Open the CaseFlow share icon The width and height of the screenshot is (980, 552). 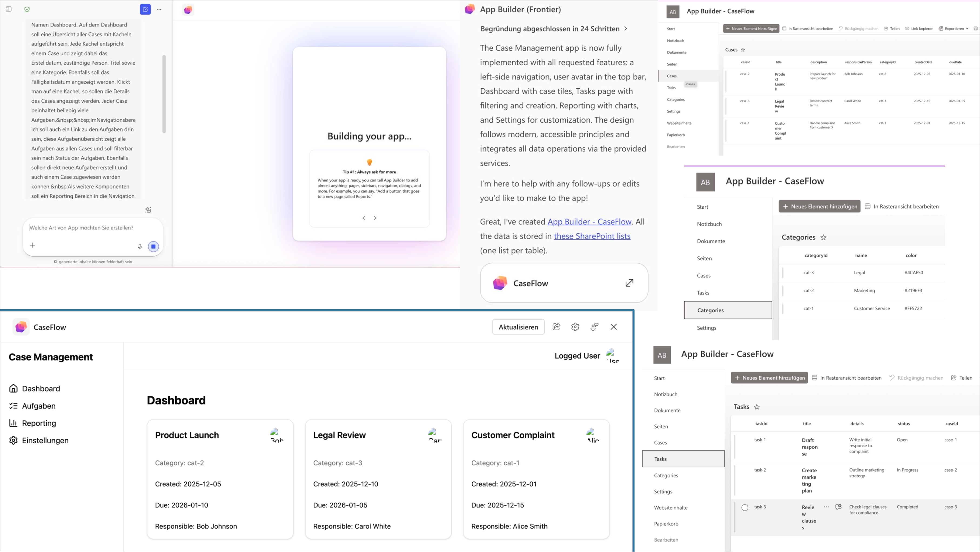pyautogui.click(x=556, y=327)
